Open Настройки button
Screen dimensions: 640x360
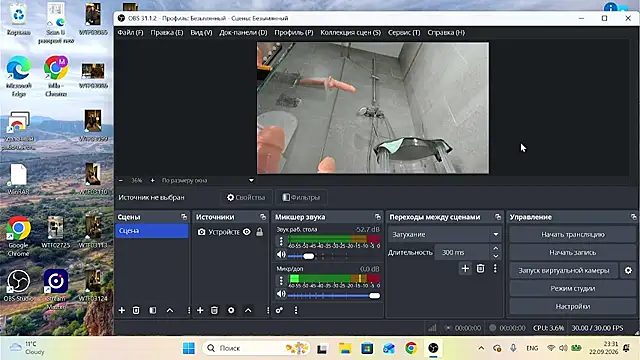click(573, 306)
